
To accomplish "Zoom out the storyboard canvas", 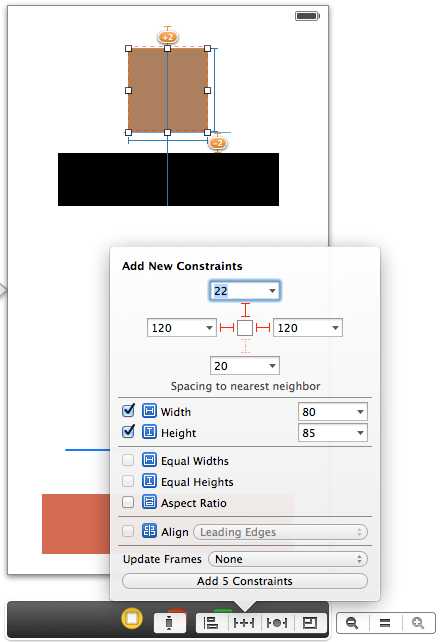I will (352, 623).
